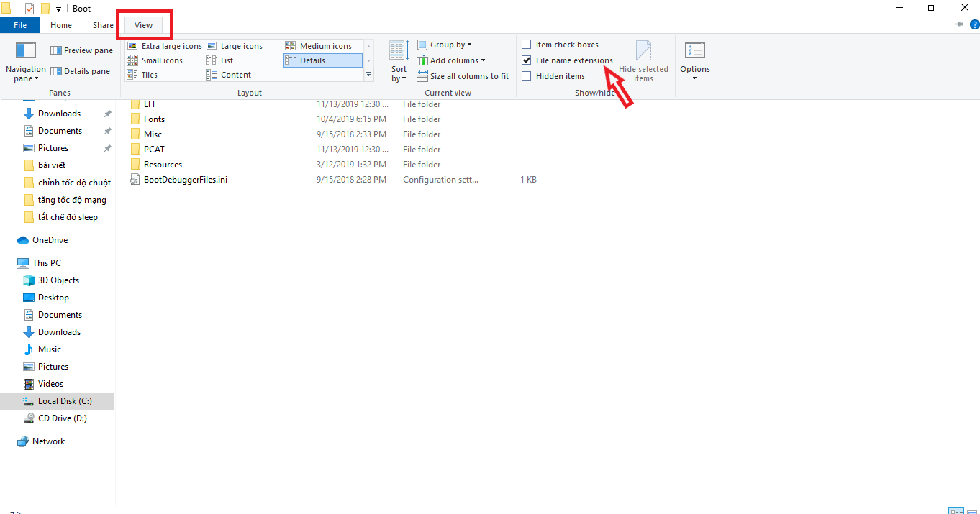The height and width of the screenshot is (514, 980).
Task: Select the Misc folder
Action: click(x=153, y=134)
